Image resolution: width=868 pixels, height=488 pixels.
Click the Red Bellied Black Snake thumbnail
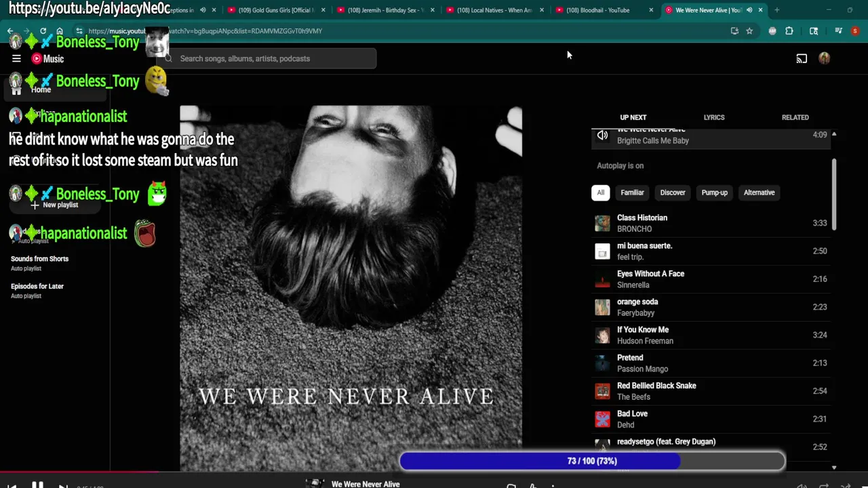[x=602, y=391]
